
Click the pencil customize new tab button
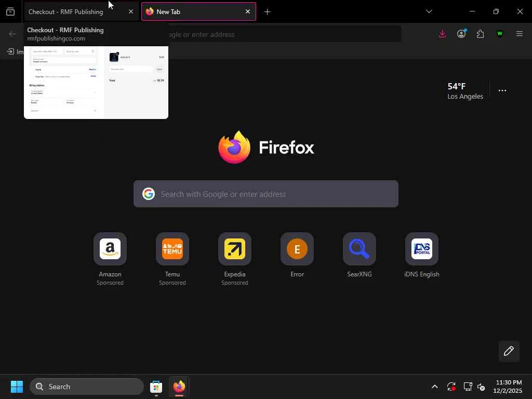pyautogui.click(x=509, y=351)
